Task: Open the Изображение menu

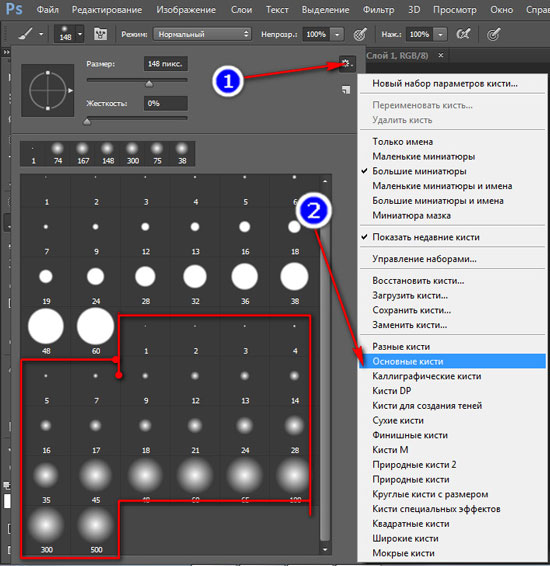Action: pos(186,10)
